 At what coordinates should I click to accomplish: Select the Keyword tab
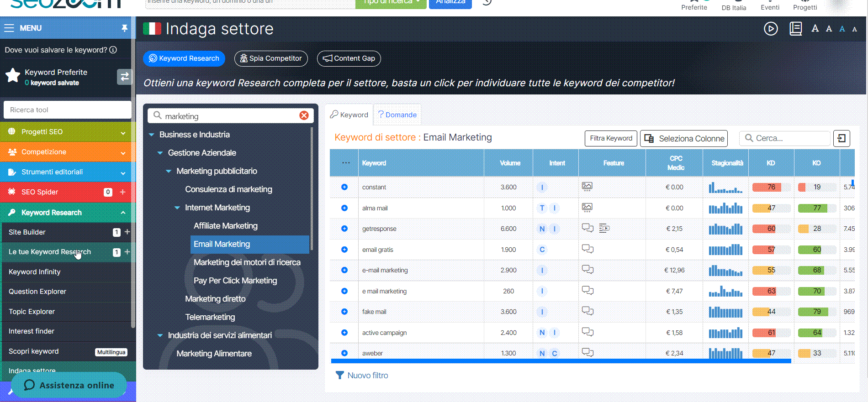click(349, 115)
